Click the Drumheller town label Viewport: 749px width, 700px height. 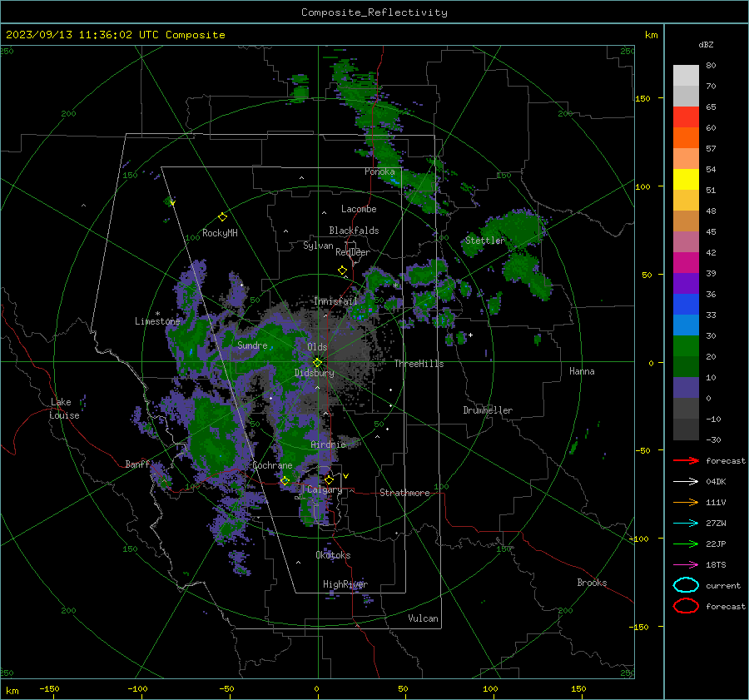488,410
